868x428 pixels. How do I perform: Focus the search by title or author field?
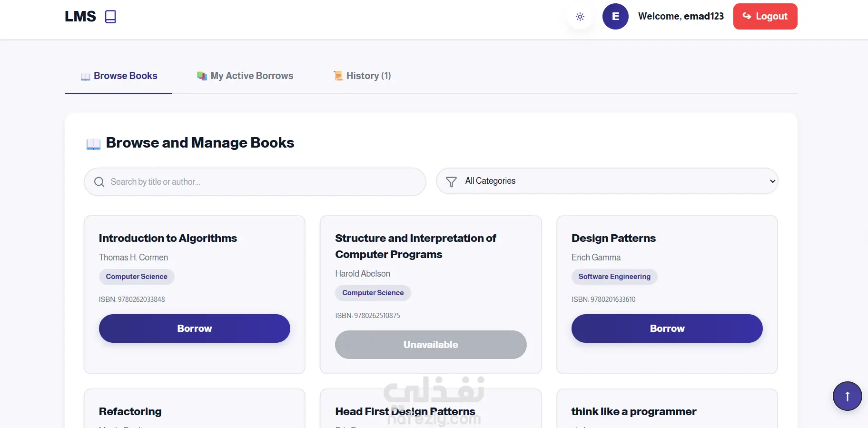[262, 182]
